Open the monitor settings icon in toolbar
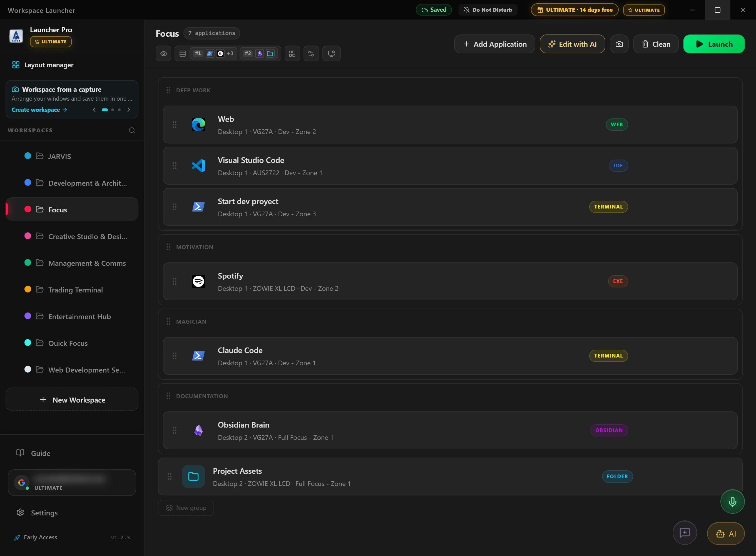The width and height of the screenshot is (756, 556). 331,53
